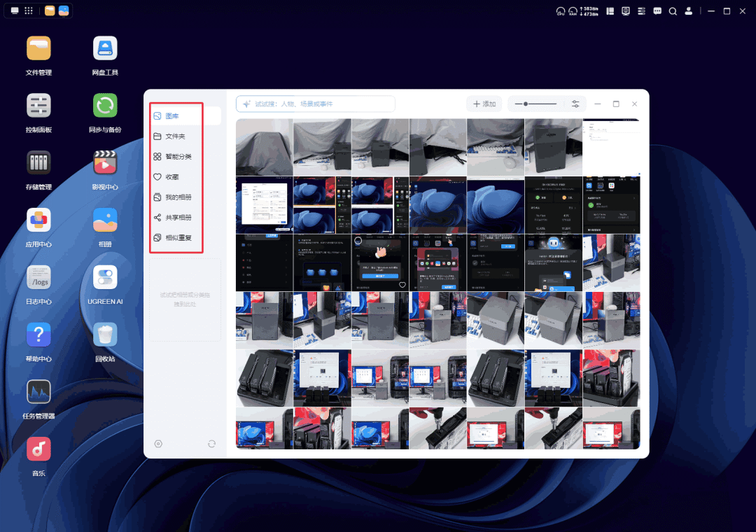Open the 控制面板 desktop icon
The image size is (756, 532).
[38, 106]
